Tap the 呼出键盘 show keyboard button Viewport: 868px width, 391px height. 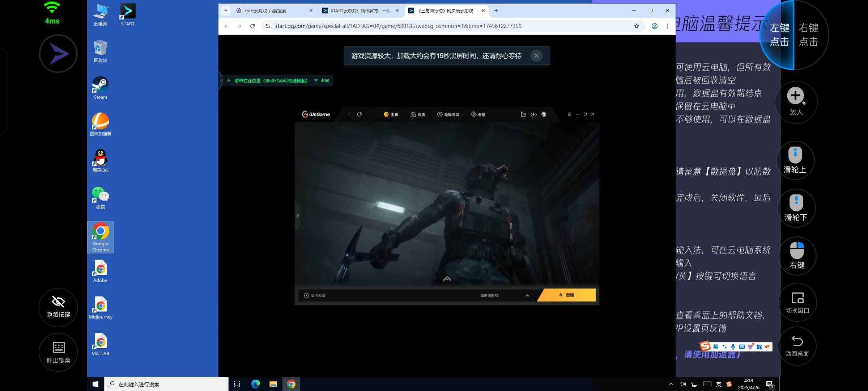click(58, 352)
